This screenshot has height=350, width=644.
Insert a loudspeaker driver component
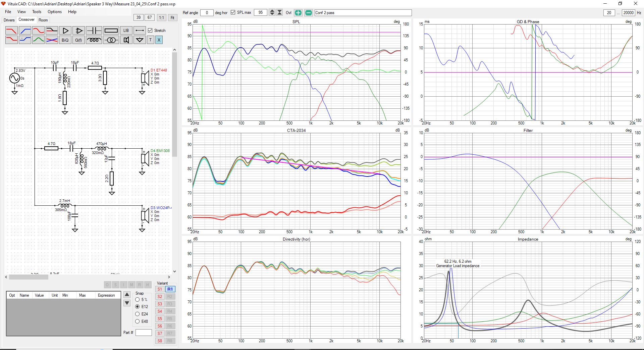pyautogui.click(x=126, y=40)
